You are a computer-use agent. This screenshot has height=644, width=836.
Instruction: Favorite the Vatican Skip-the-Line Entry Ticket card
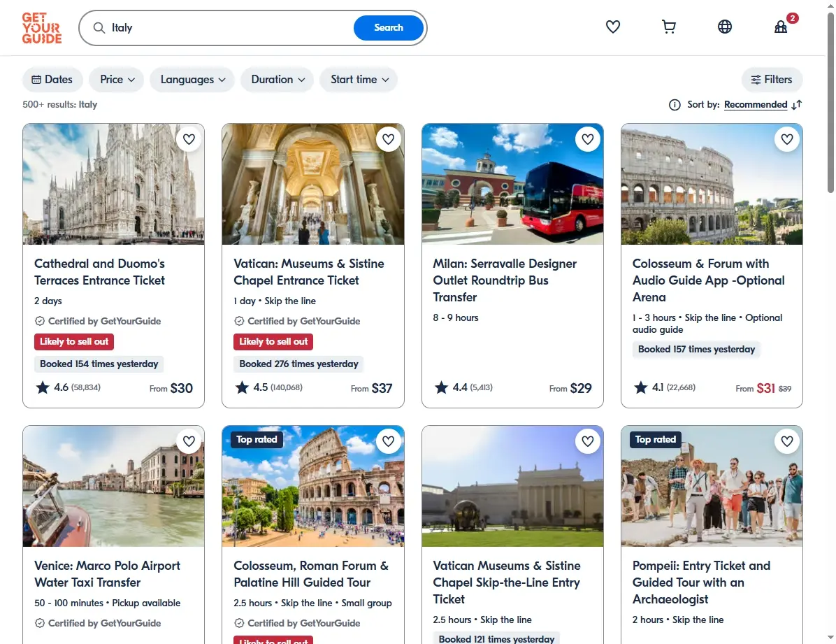tap(588, 441)
